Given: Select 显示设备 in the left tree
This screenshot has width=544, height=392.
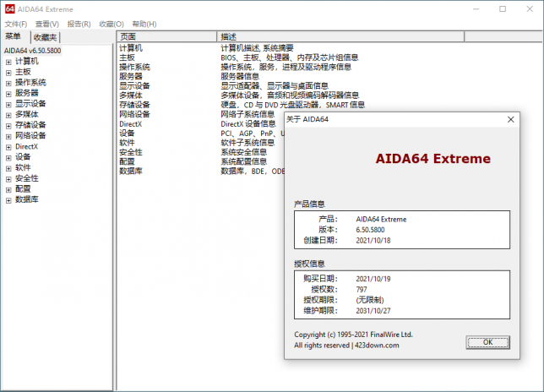Looking at the screenshot, I should point(30,104).
